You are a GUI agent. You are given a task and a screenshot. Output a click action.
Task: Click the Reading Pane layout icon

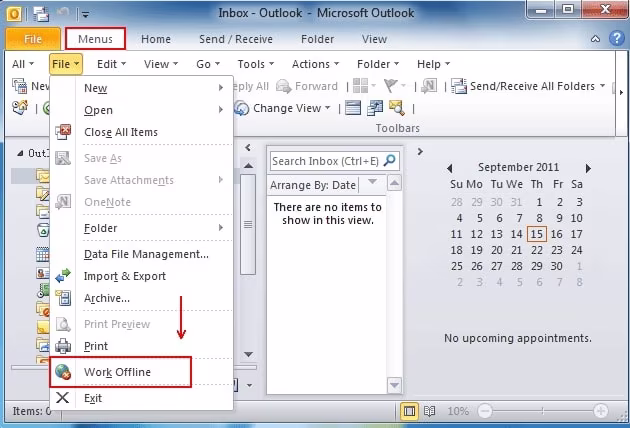353,108
